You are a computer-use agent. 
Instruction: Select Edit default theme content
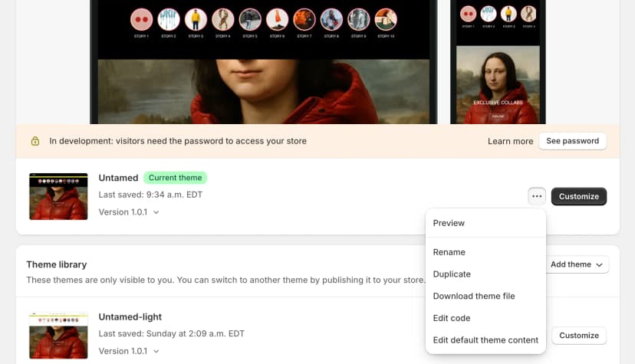(485, 340)
